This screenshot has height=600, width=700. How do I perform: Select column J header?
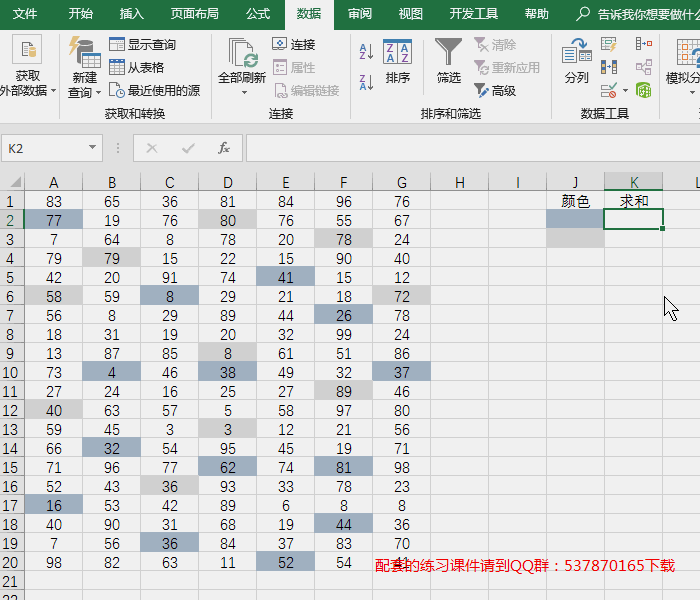[575, 182]
